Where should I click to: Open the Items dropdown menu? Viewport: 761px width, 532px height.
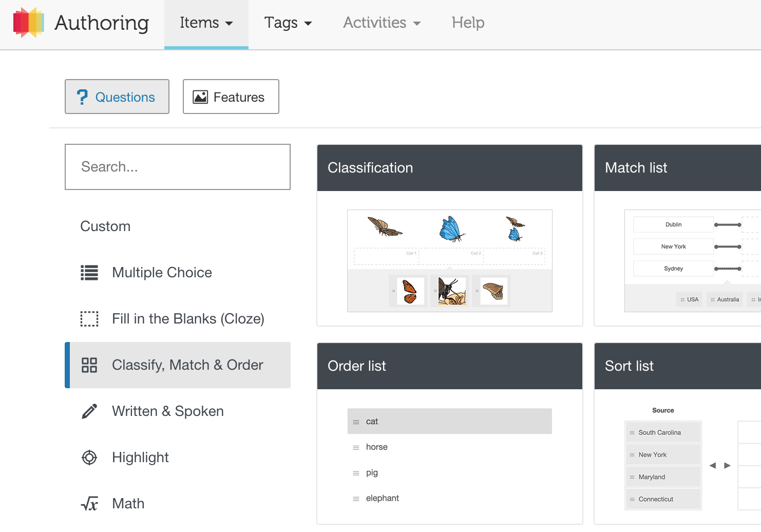tap(206, 24)
